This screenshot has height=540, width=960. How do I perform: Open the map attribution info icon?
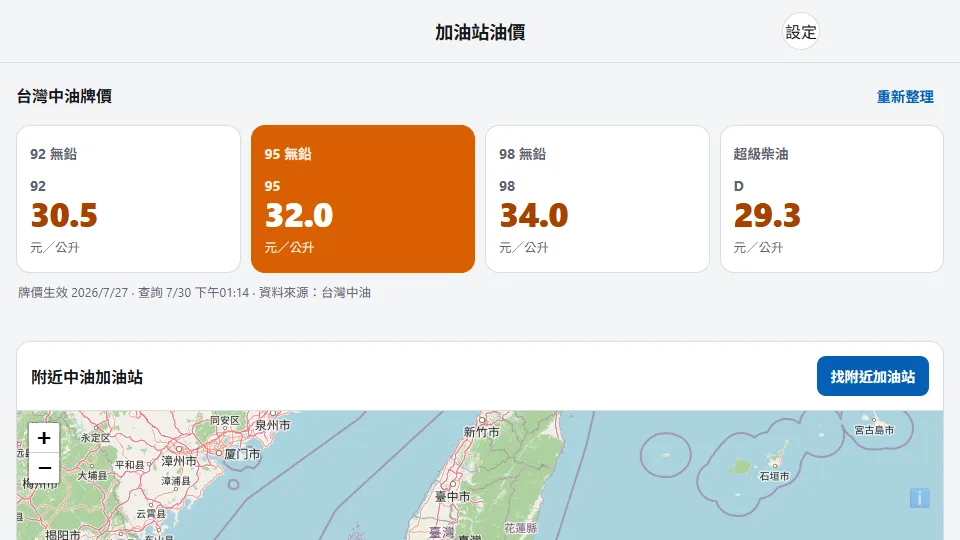coord(920,498)
